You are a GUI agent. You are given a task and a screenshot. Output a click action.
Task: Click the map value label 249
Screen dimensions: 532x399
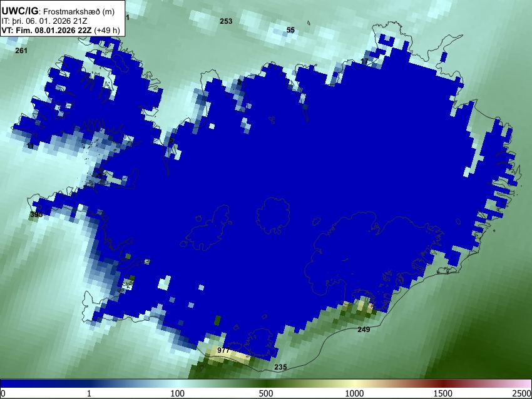click(364, 330)
